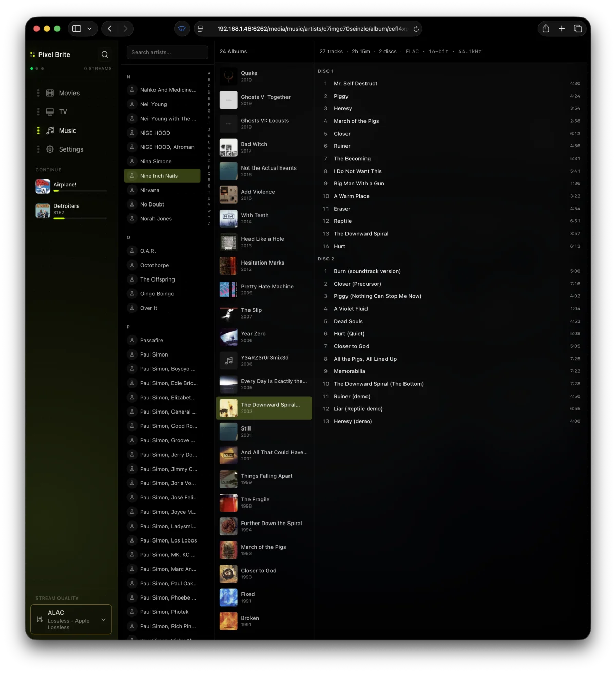Click the Settings gear icon in the sidebar

point(50,149)
